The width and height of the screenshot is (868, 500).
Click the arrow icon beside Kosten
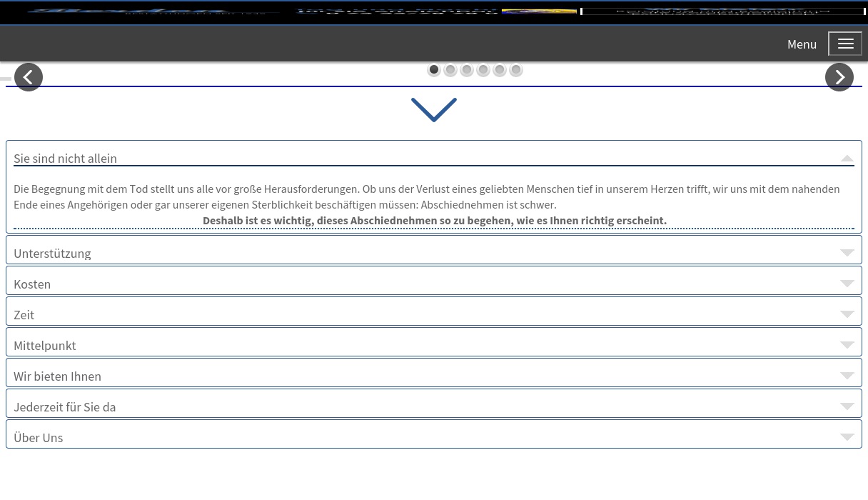pos(847,284)
